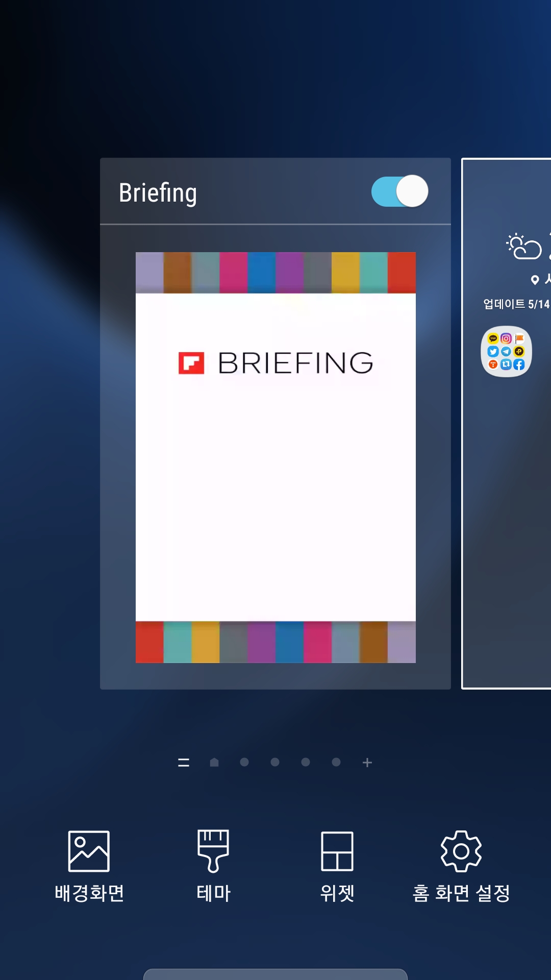The image size is (551, 980).
Task: Add a new page with plus indicator
Action: pyautogui.click(x=367, y=763)
